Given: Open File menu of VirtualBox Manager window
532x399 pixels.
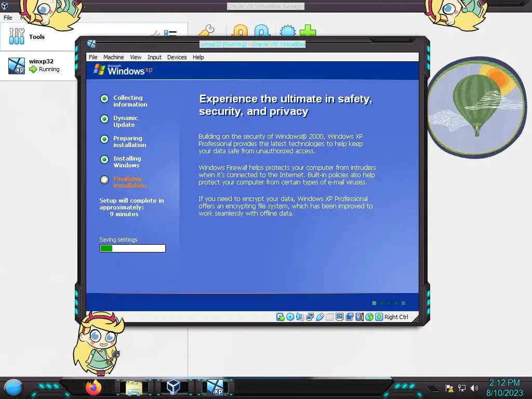Looking at the screenshot, I should point(8,17).
